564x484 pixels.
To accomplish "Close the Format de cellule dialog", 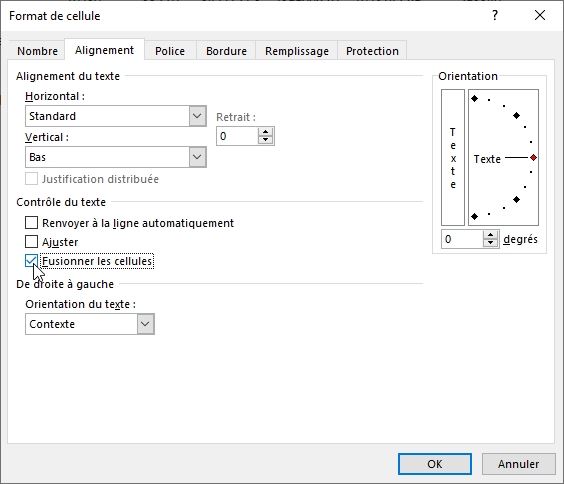I will click(x=540, y=15).
